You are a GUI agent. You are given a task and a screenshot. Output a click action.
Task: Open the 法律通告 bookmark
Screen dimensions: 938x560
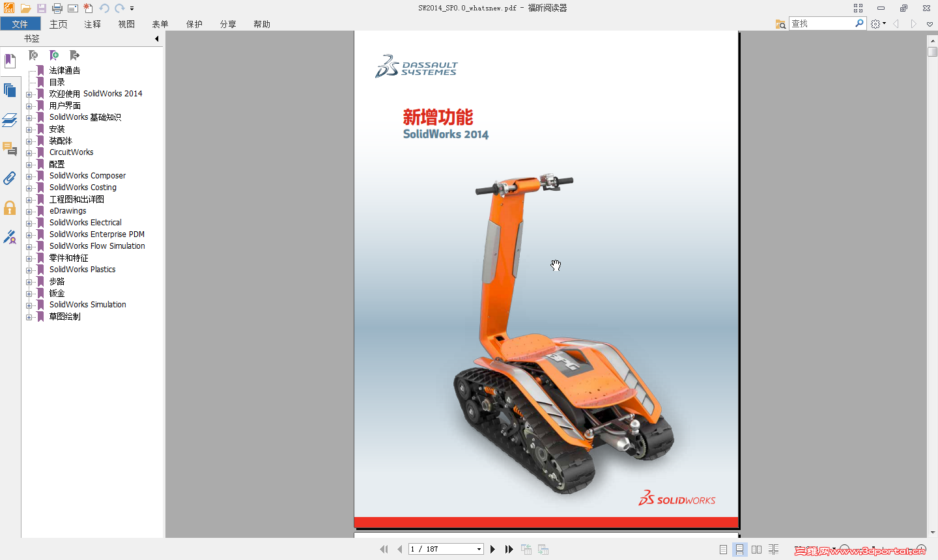pos(65,70)
